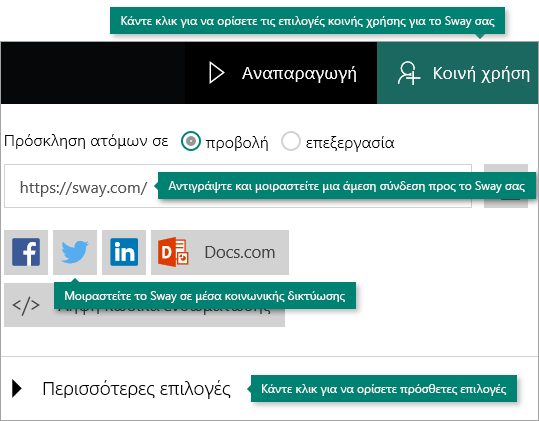
Task: Publish the Sway to Docs.com
Action: [220, 253]
